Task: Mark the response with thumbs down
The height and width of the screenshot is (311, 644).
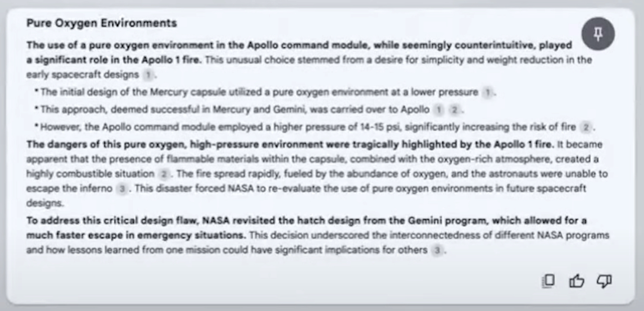Action: coord(604,281)
